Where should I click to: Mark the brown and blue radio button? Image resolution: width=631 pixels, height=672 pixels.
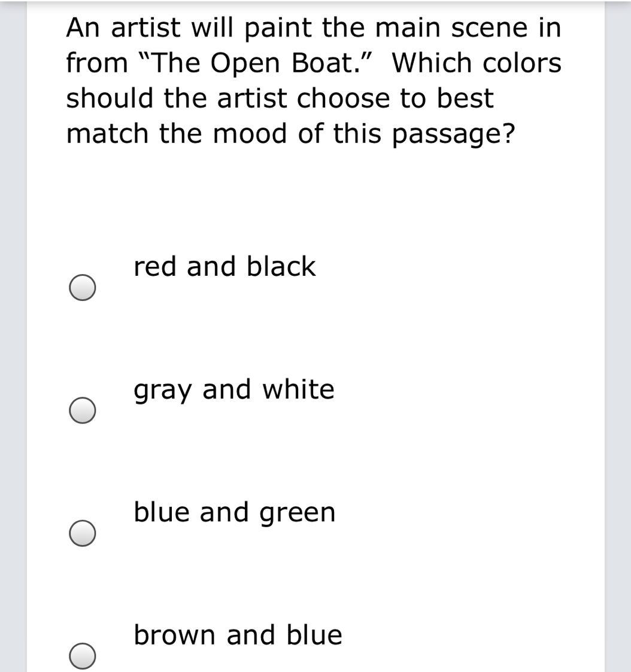82,655
